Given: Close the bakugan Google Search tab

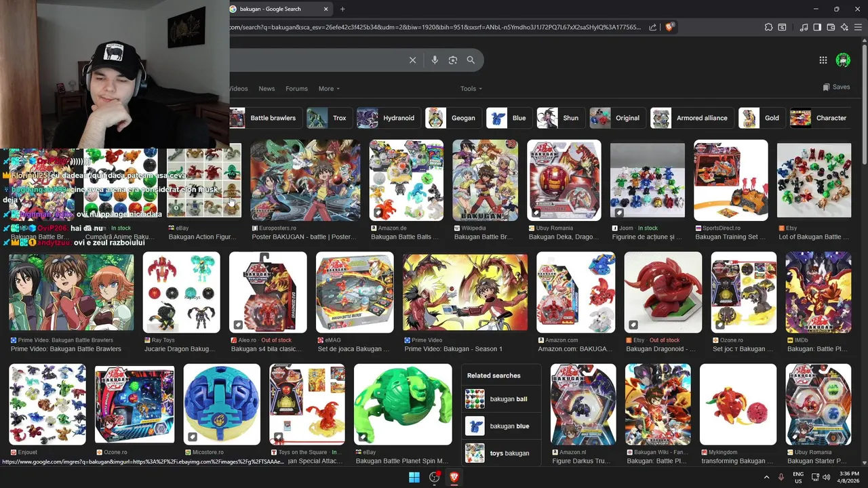Looking at the screenshot, I should coord(325,9).
